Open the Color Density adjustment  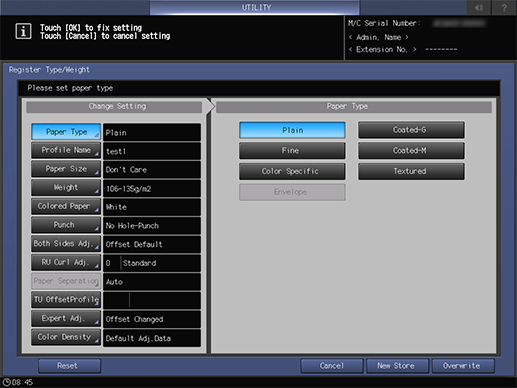coord(66,337)
